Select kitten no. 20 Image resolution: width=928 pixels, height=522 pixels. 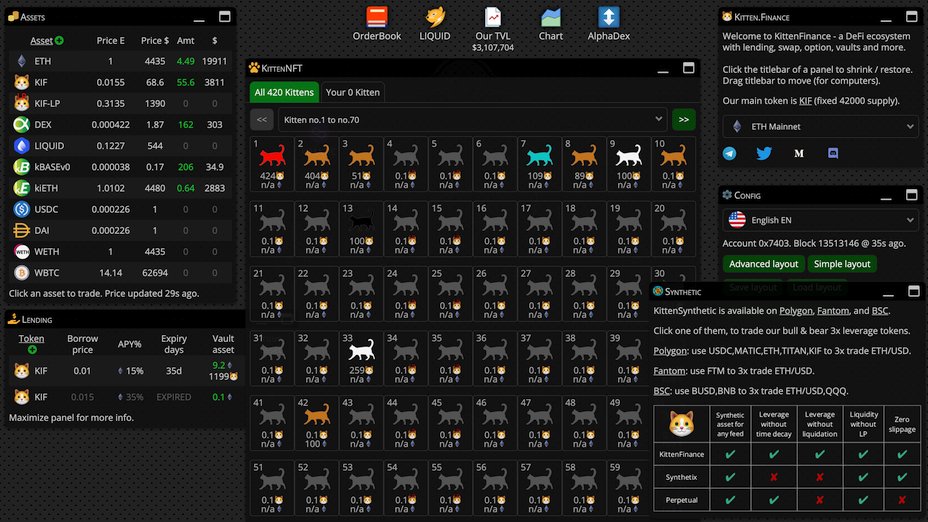click(x=673, y=228)
